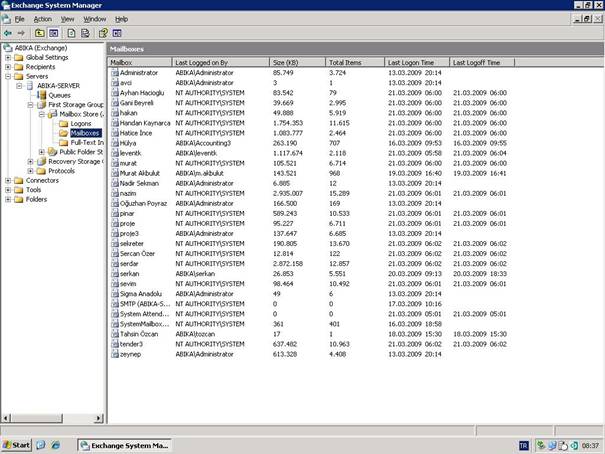Select the Tahsin Özcan mailbox row
The image size is (605, 454).
[313, 334]
